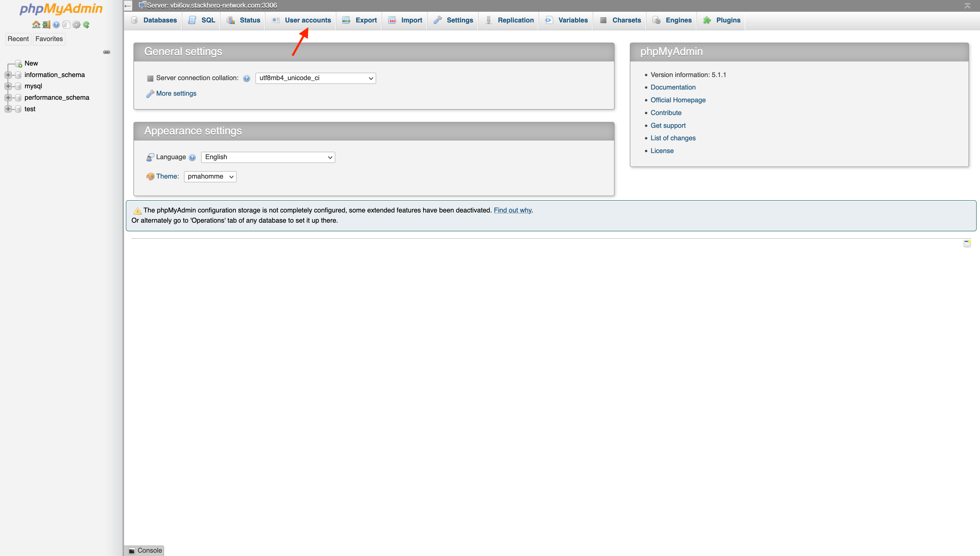Viewport: 980px width, 556px height.
Task: Click the page-top arrows icon at top right
Action: tap(967, 6)
